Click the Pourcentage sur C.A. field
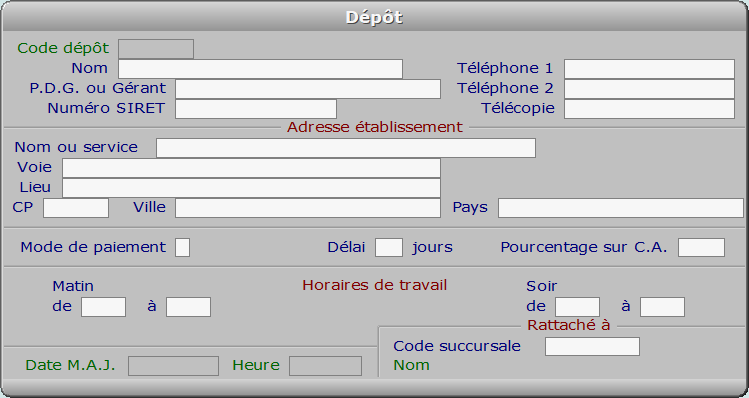Screen dimensions: 749x398 point(701,247)
